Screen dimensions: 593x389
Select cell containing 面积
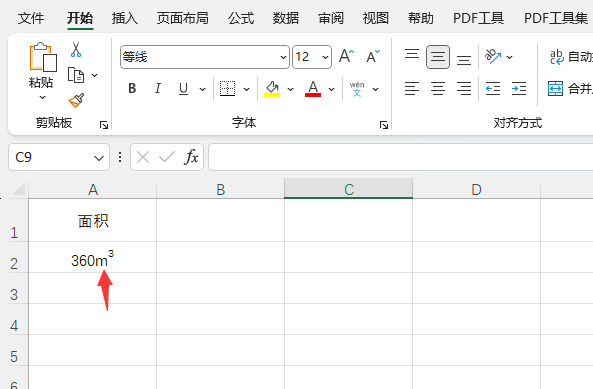click(x=93, y=220)
